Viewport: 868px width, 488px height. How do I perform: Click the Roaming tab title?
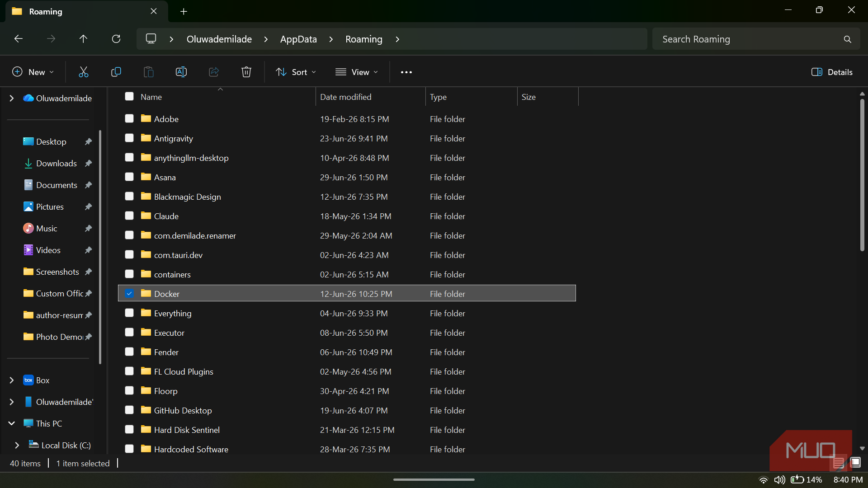click(46, 11)
